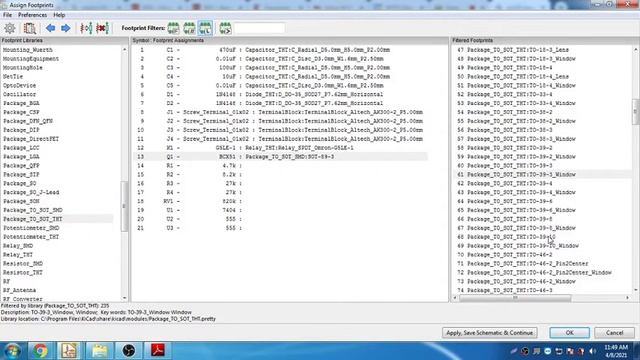Select footprint TO-46-2_Pin2Center row 71
This screenshot has width=640, height=360.
coord(542,264)
